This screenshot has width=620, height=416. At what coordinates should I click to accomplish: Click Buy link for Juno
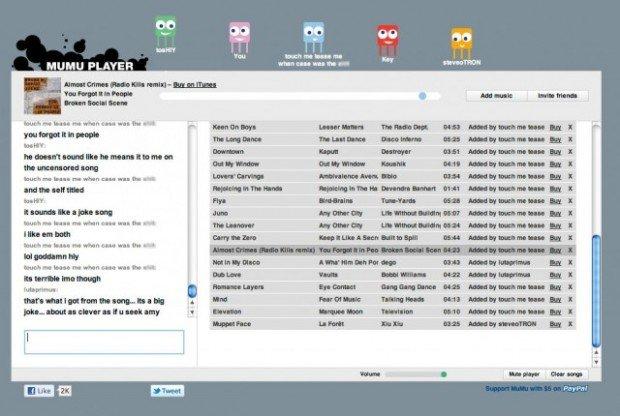pyautogui.click(x=555, y=214)
